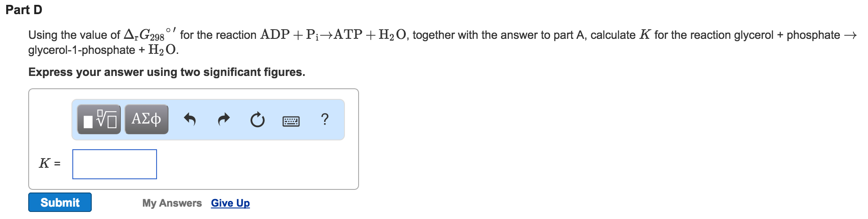Click the ΔrG298 symbol in the question
Image resolution: width=868 pixels, height=219 pixels.
pos(150,34)
